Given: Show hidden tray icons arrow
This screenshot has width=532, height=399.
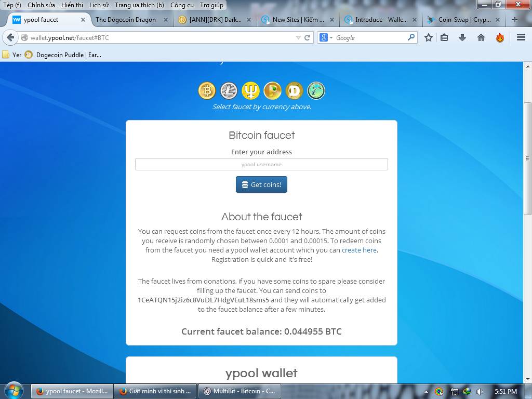Looking at the screenshot, I should (x=426, y=392).
